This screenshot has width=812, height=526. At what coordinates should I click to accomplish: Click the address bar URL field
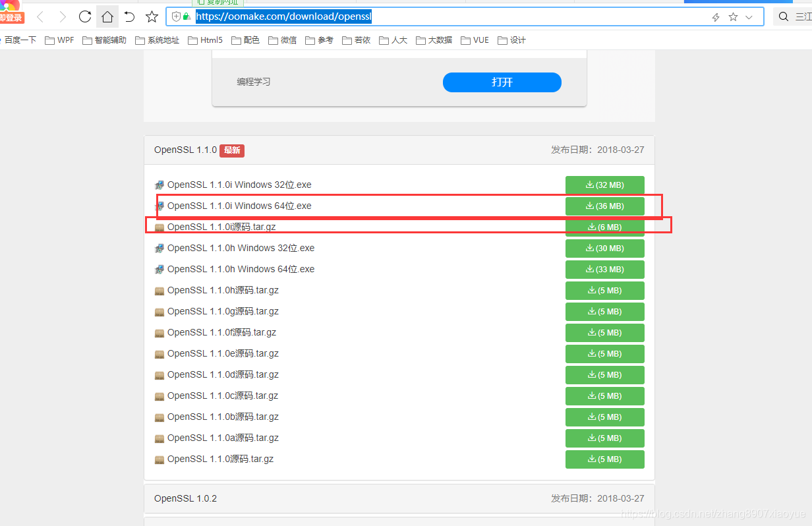(x=465, y=16)
